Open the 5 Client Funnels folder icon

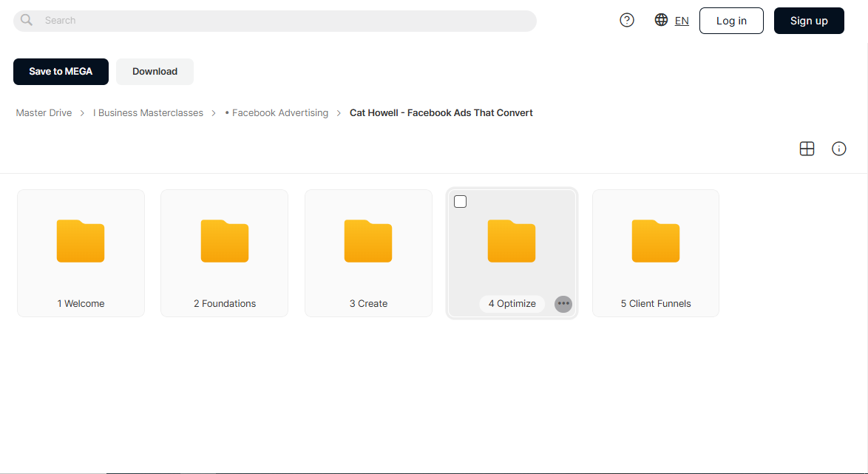[655, 241]
